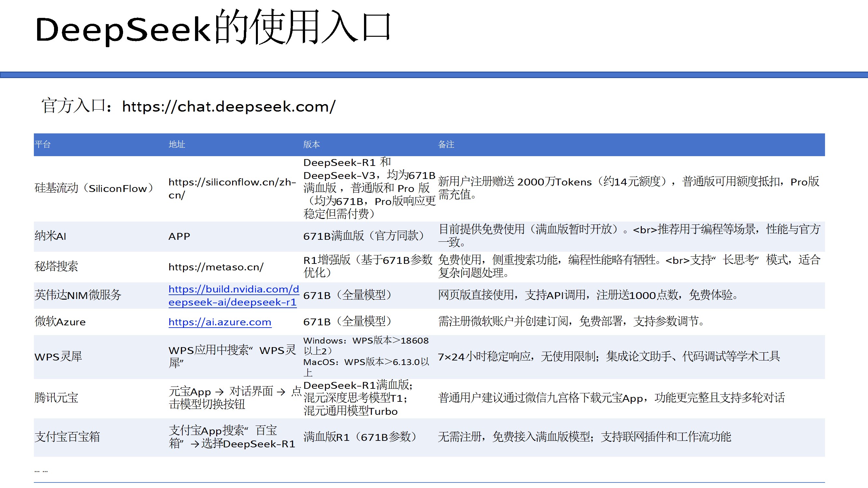
Task: Click the metaso.cn address text
Action: [x=216, y=267]
